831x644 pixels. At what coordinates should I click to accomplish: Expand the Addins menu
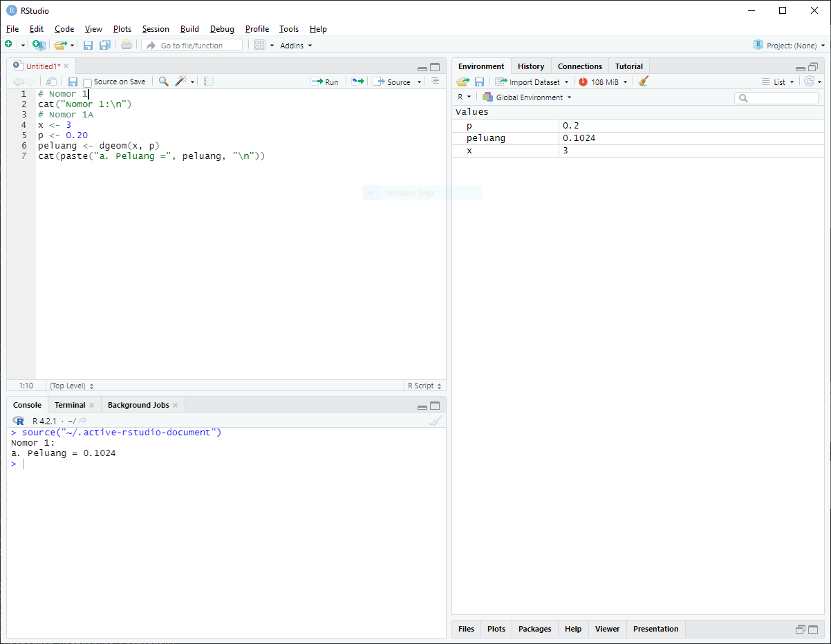(x=296, y=46)
